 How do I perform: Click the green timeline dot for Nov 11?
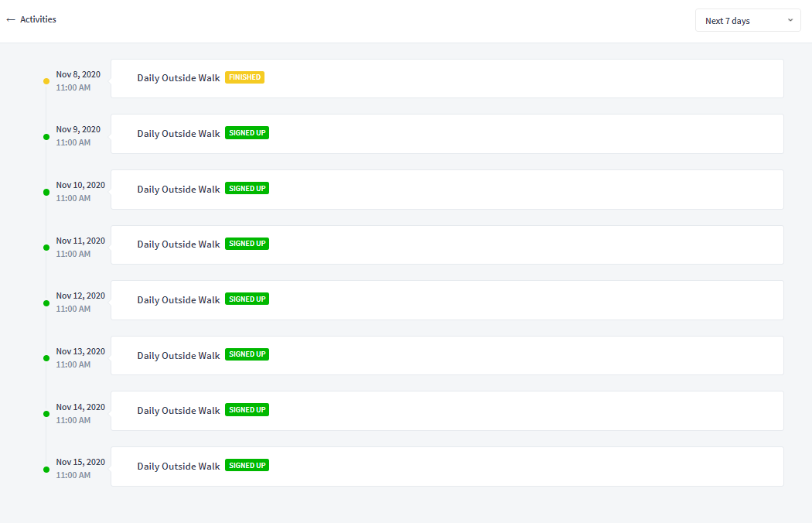pyautogui.click(x=46, y=248)
